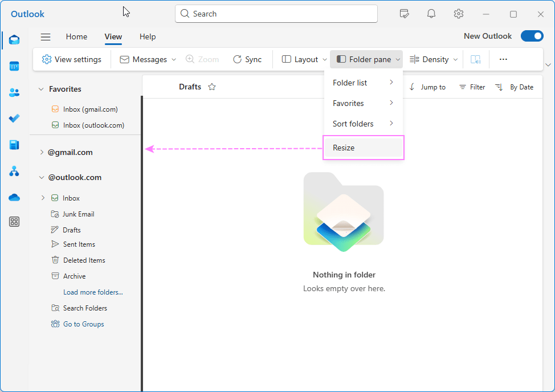Open the Folder pane dropdown
Screen dimensions: 555x392
(x=367, y=59)
